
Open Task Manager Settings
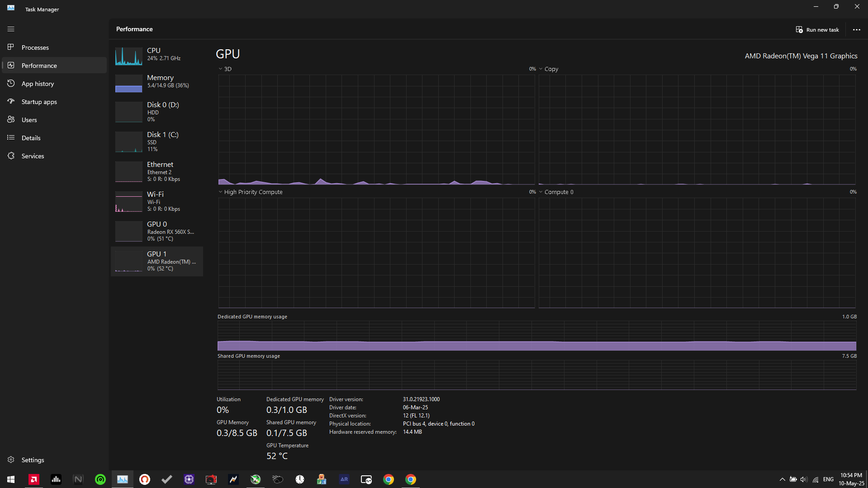pyautogui.click(x=54, y=460)
